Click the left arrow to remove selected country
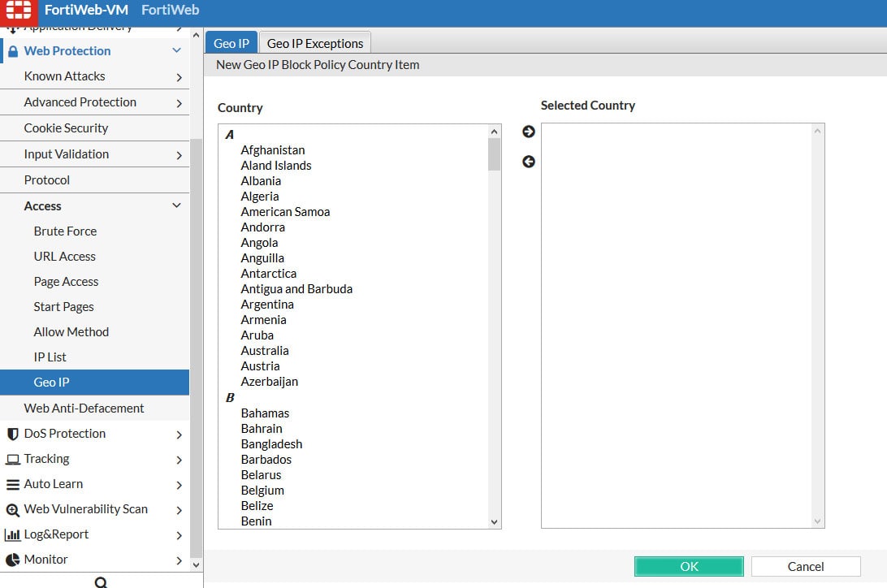Screen dimensions: 887x588 tap(528, 162)
